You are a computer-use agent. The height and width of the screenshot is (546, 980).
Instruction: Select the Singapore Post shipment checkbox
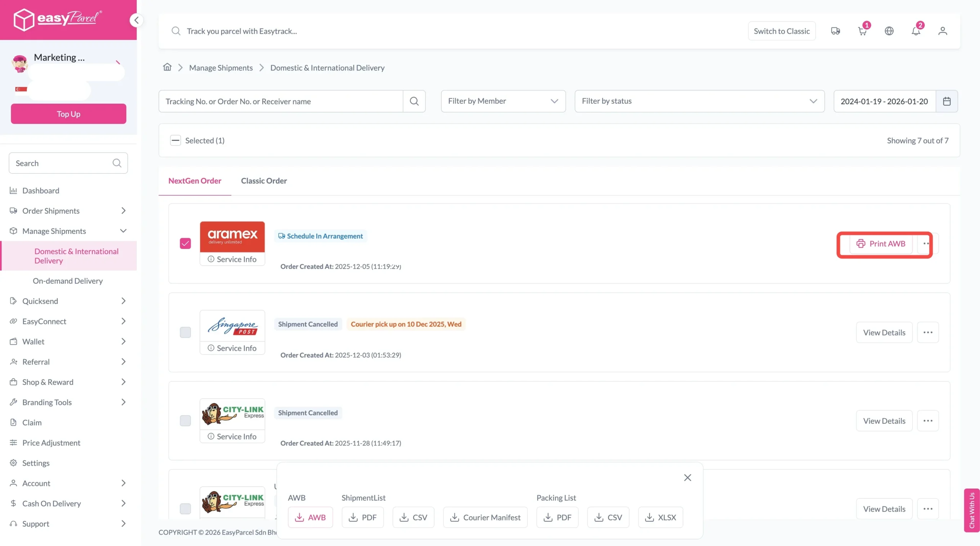(185, 332)
